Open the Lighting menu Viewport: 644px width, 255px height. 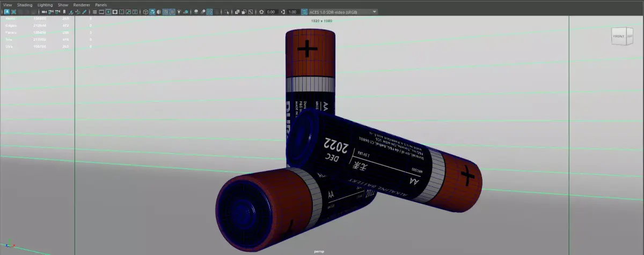point(45,4)
